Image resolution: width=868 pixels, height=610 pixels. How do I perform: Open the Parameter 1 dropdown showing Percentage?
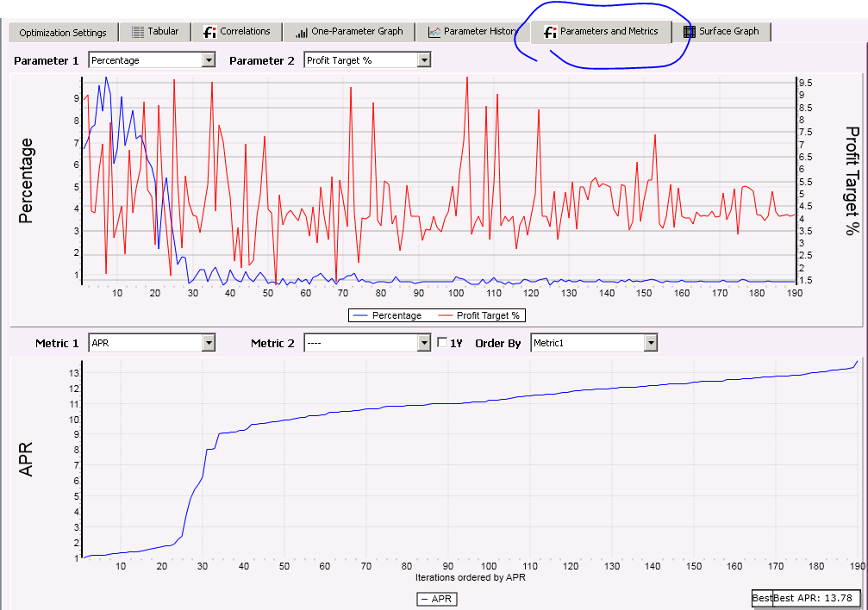(208, 59)
